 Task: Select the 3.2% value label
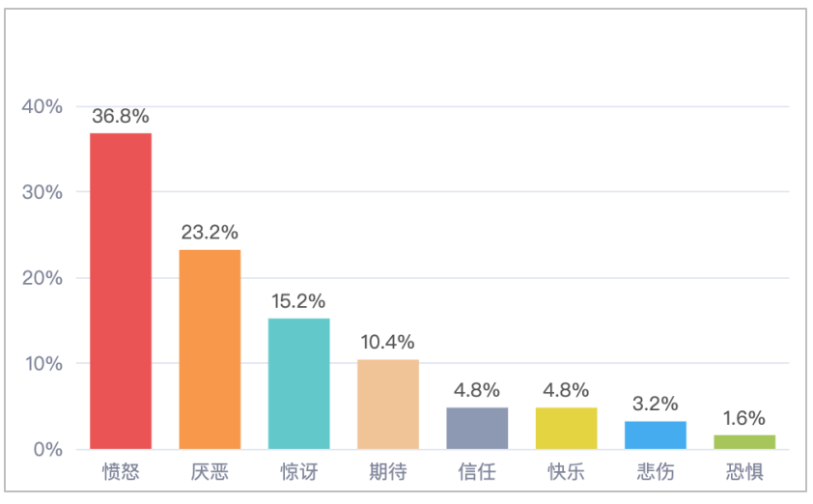coord(655,404)
